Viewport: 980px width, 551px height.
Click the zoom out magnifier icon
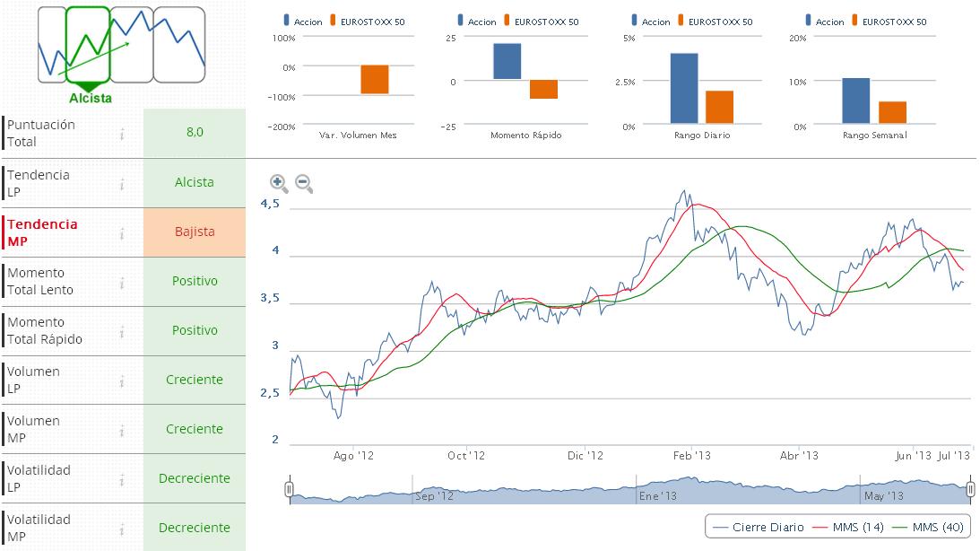coord(304,183)
